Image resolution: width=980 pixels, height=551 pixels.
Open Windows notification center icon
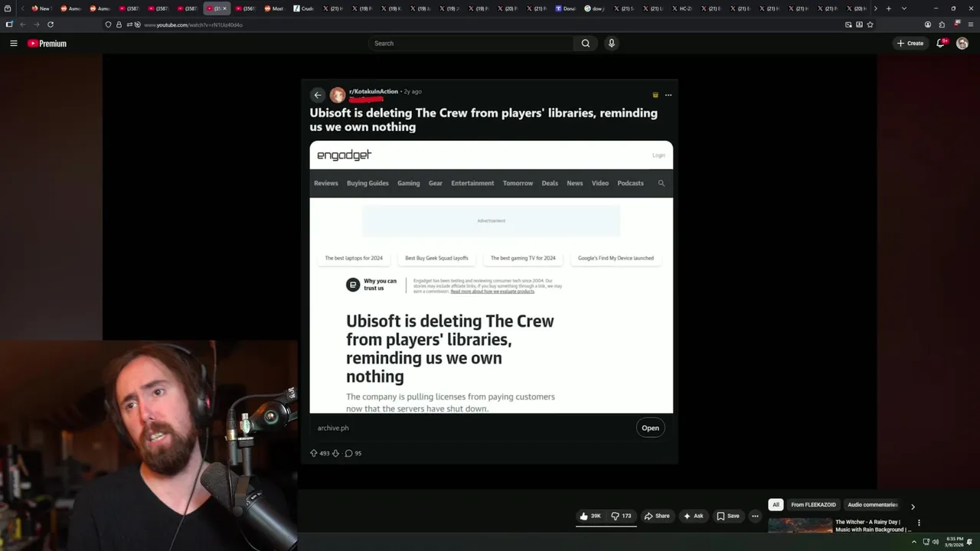(x=970, y=542)
